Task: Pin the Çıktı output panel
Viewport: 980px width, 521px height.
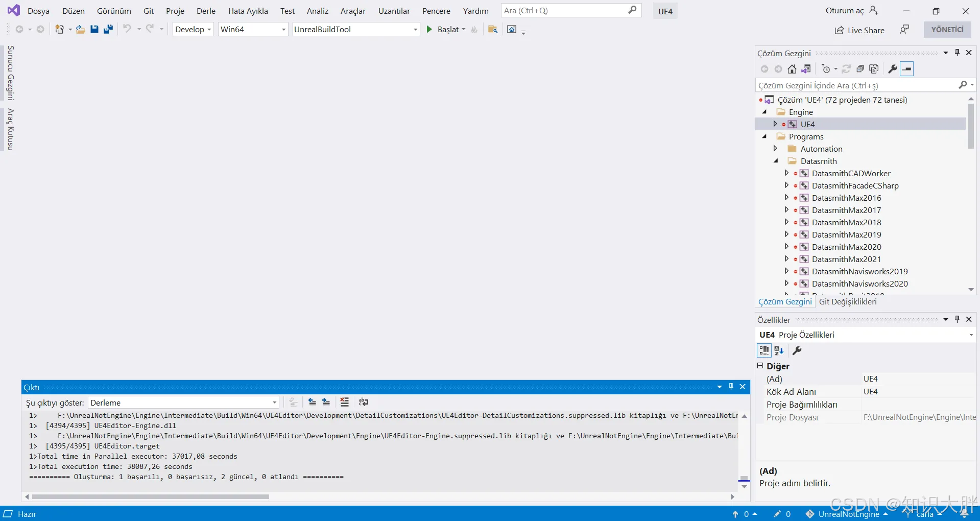Action: [x=731, y=387]
